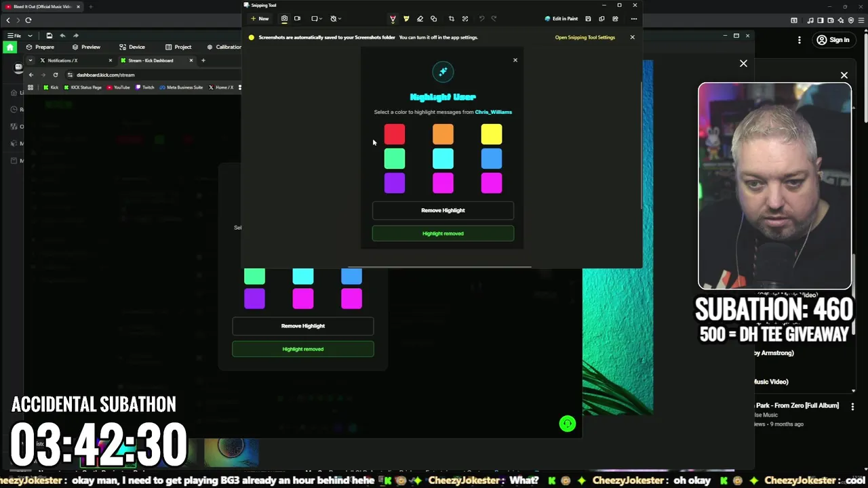Image resolution: width=868 pixels, height=488 pixels.
Task: Click Remove Highlight in the background Kick window
Action: point(303,326)
